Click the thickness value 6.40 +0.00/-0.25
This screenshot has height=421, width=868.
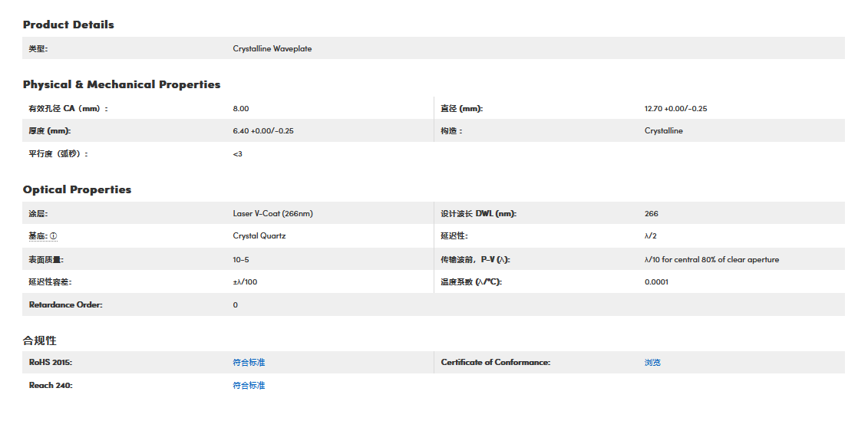[263, 130]
